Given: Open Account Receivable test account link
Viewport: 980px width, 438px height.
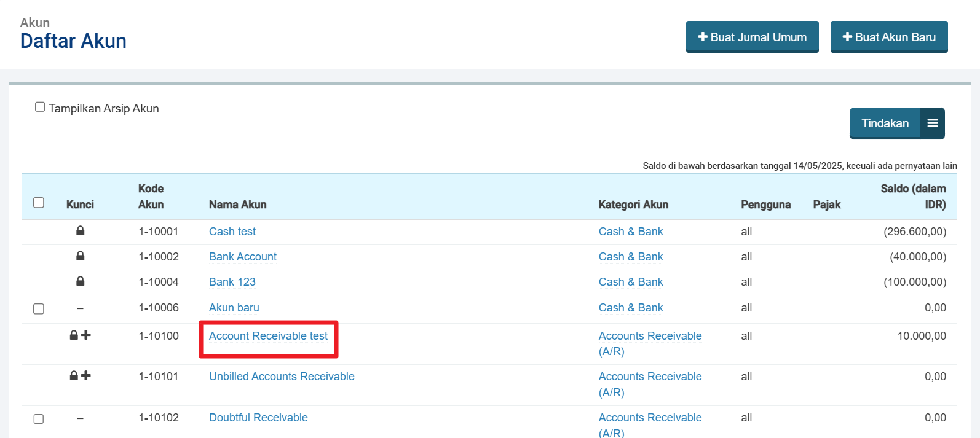Looking at the screenshot, I should [x=268, y=336].
